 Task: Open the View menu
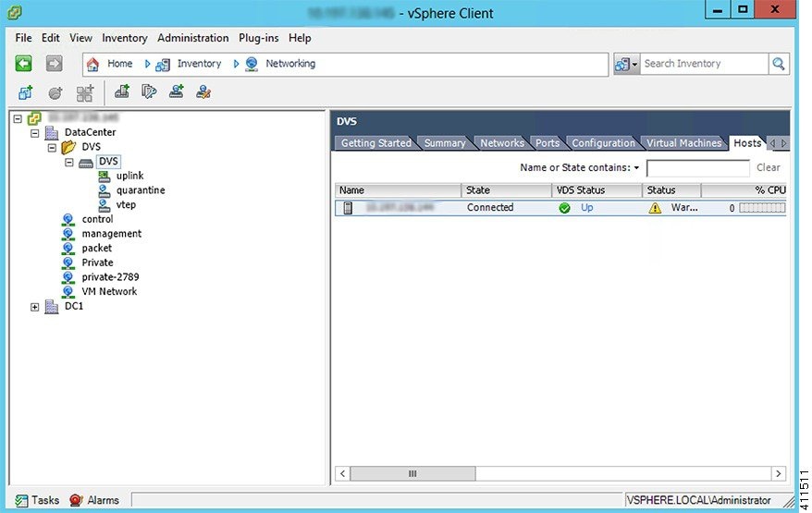[80, 38]
